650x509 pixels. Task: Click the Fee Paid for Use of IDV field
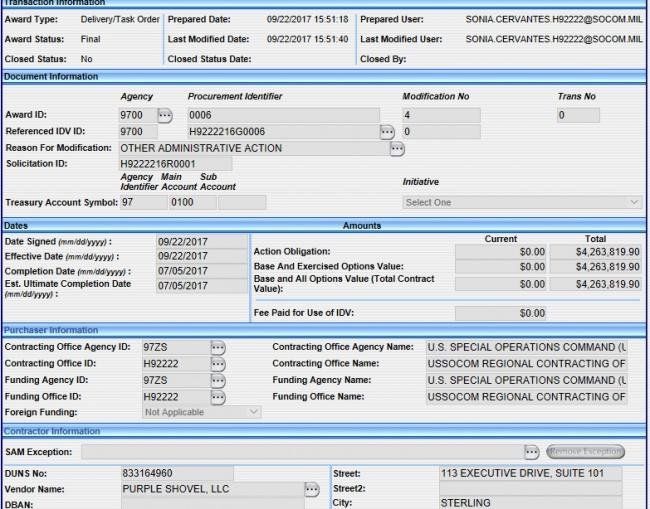click(x=500, y=313)
